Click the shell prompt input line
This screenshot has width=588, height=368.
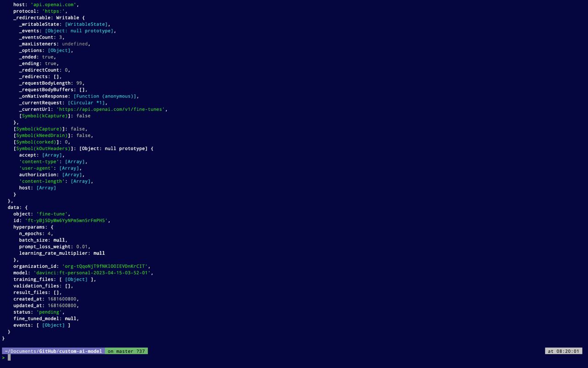pos(294,358)
